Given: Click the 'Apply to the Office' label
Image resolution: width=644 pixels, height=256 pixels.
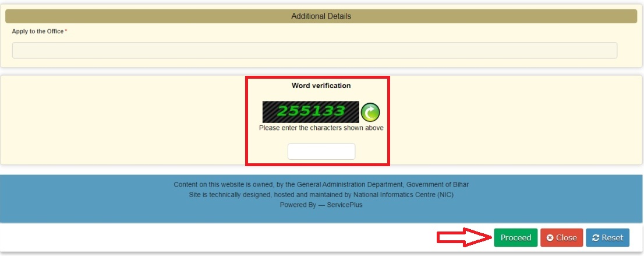Looking at the screenshot, I should pos(38,31).
